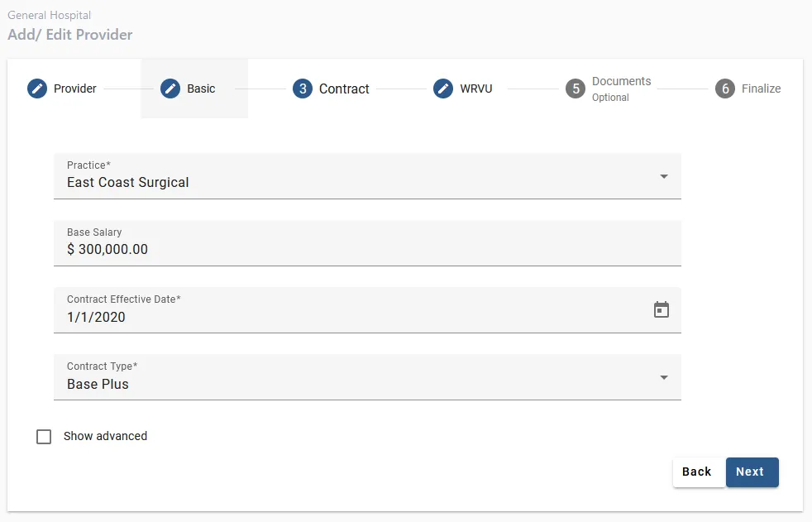
Task: Enable the Show advanced checkbox
Action: tap(44, 437)
